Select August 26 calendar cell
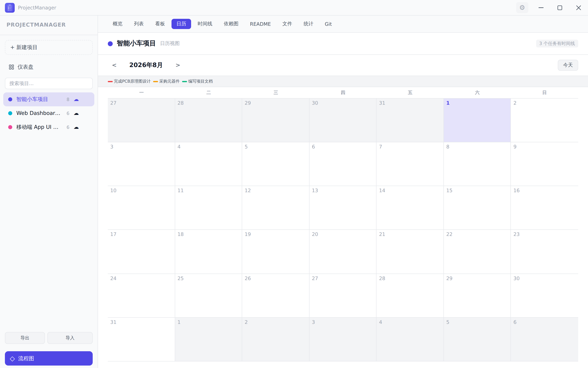This screenshot has height=368, width=588. tap(276, 296)
